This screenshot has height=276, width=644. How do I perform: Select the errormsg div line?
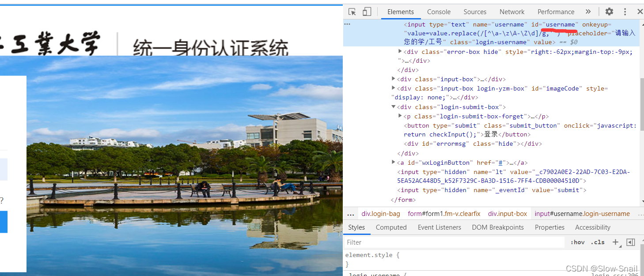pyautogui.click(x=473, y=144)
